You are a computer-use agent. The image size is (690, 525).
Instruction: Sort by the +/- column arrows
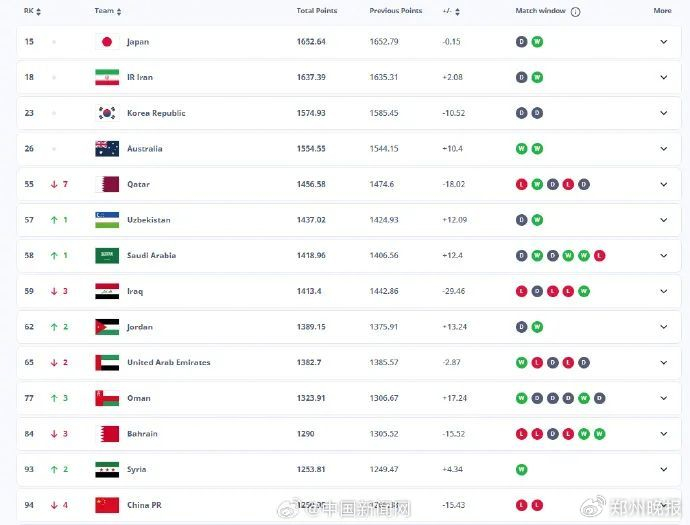tap(457, 12)
